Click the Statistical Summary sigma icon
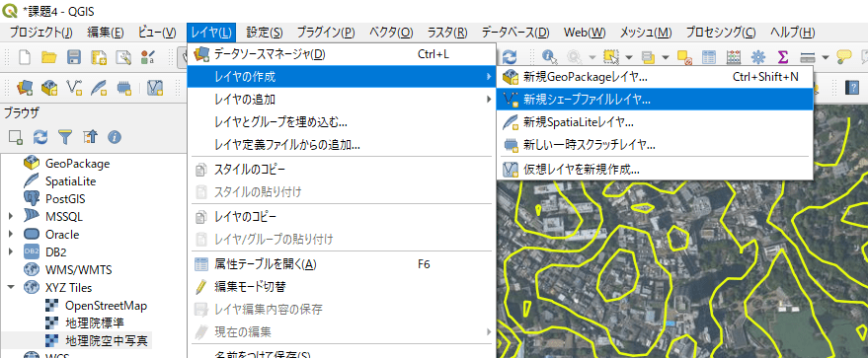 782,57
